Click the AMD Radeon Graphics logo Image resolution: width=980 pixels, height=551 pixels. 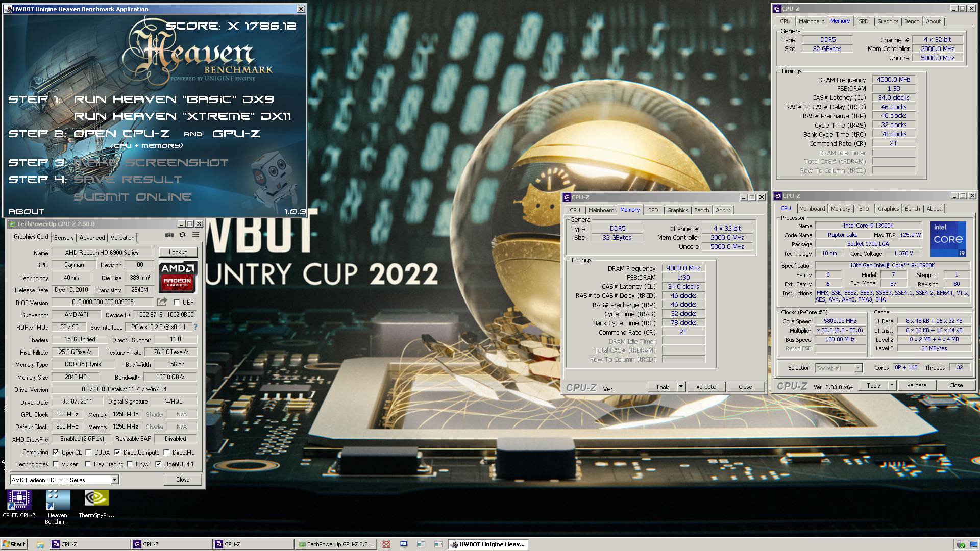(x=178, y=277)
